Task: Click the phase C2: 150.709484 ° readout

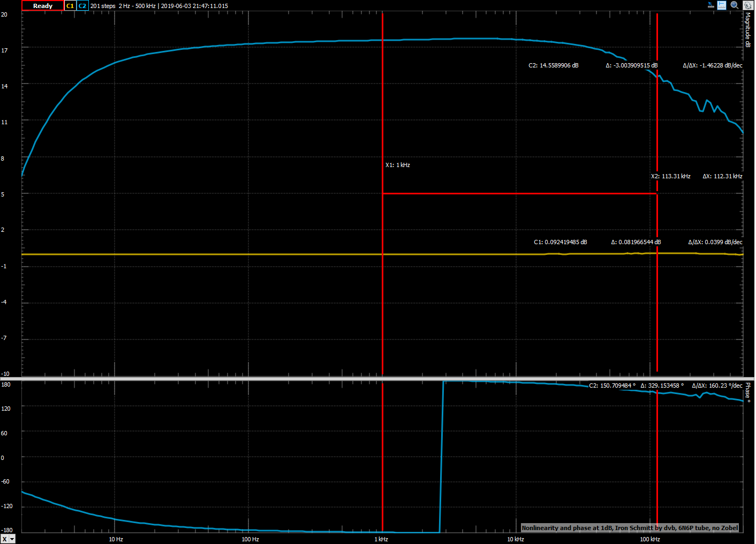Action: tap(613, 386)
